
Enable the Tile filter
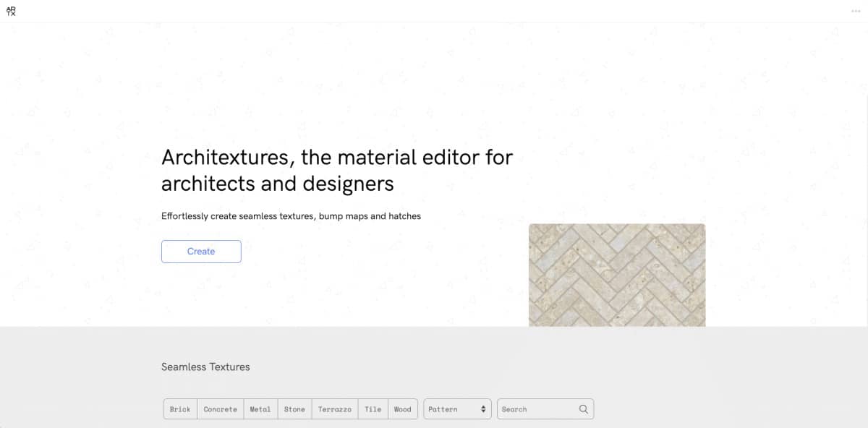[373, 409]
